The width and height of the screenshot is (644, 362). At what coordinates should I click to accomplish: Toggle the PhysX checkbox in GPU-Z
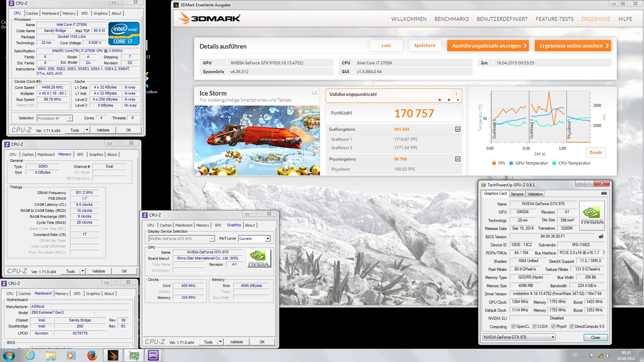(553, 326)
